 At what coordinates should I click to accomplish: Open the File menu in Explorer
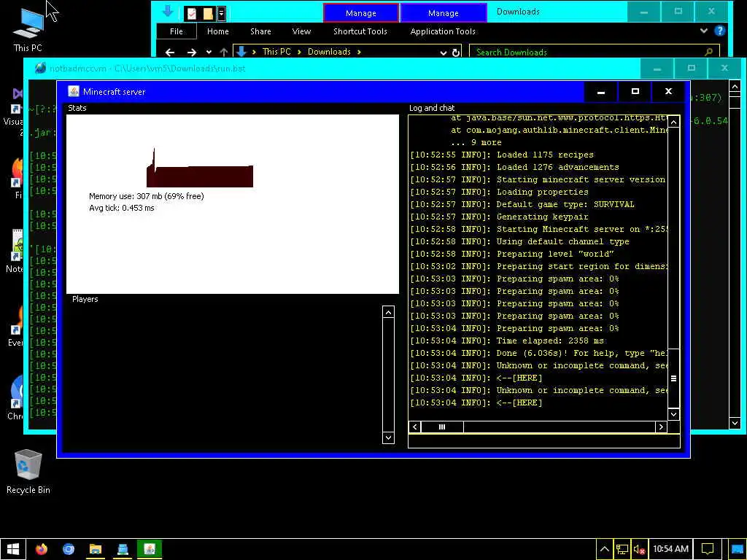(x=177, y=31)
